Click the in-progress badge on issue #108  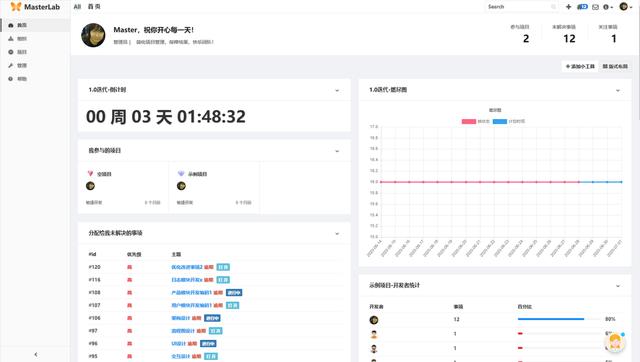[234, 292]
